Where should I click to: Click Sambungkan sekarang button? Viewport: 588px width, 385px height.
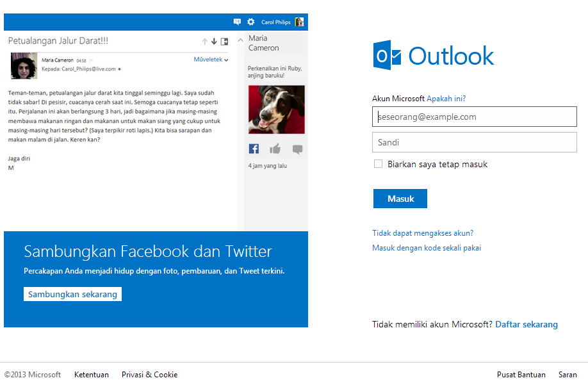pyautogui.click(x=73, y=294)
